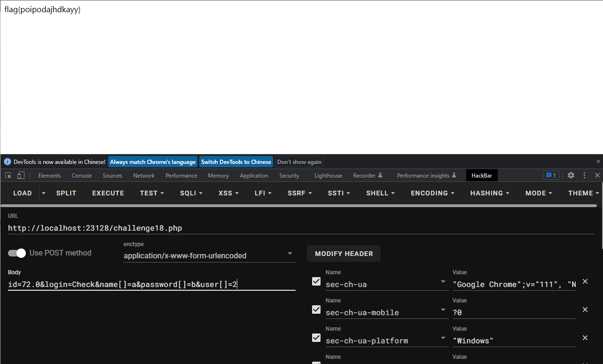The width and height of the screenshot is (603, 364).
Task: Click the flag{poipodajhdkayy} text on page
Action: click(43, 9)
